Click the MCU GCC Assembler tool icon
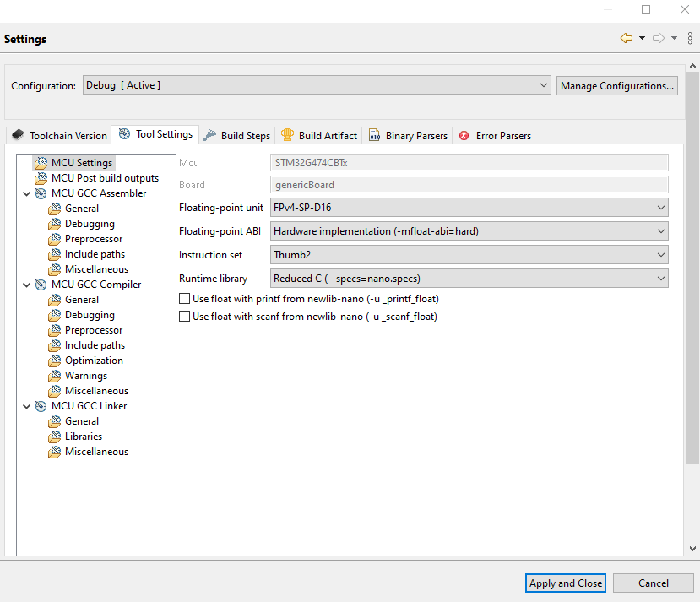 [41, 193]
